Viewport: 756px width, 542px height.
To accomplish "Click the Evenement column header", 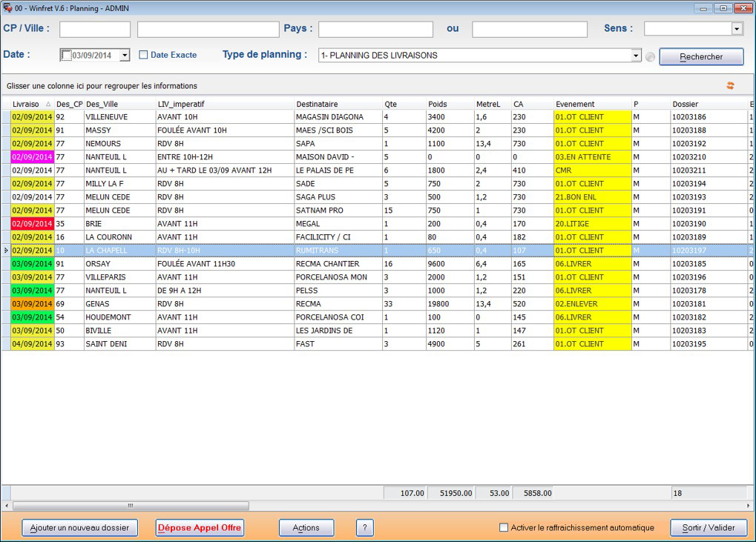I will pos(590,105).
